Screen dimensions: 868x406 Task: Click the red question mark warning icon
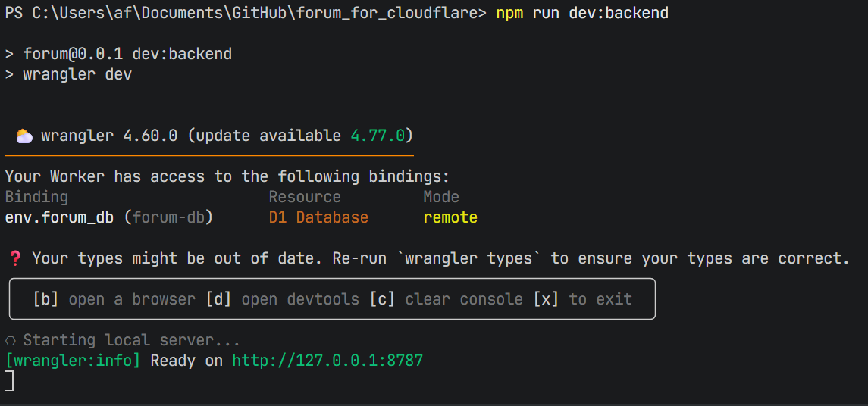point(14,259)
